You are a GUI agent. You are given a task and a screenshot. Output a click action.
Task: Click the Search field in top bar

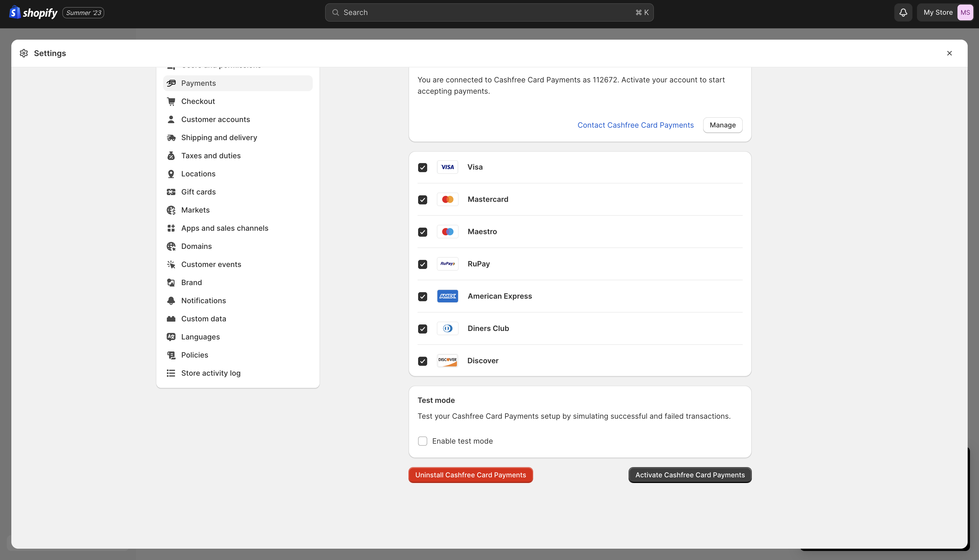(489, 13)
